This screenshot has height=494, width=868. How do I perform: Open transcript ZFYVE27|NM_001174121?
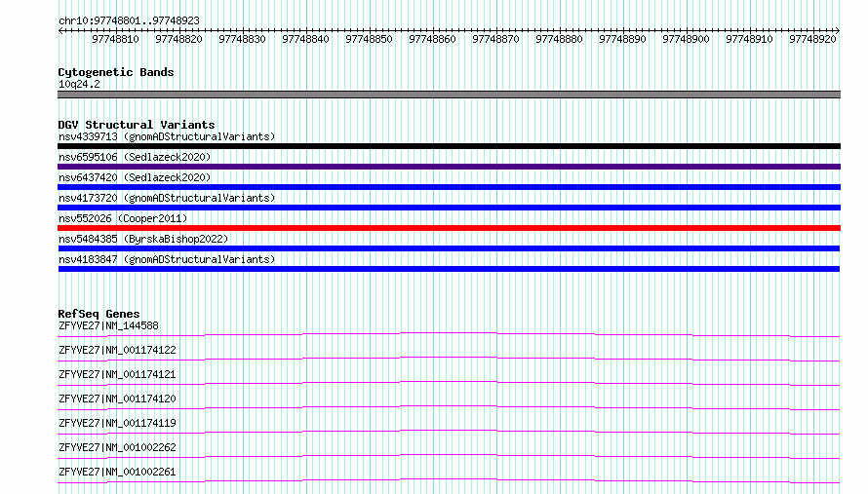(117, 374)
